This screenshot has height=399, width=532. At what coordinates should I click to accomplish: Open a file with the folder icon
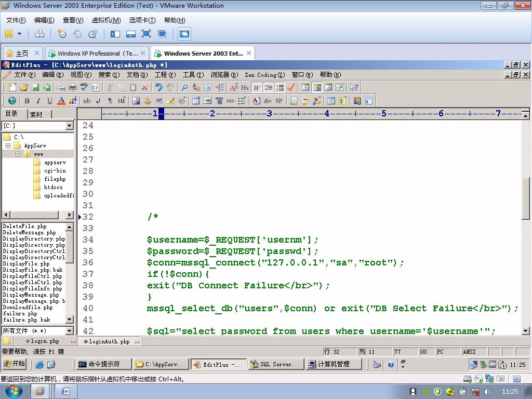coord(24,87)
